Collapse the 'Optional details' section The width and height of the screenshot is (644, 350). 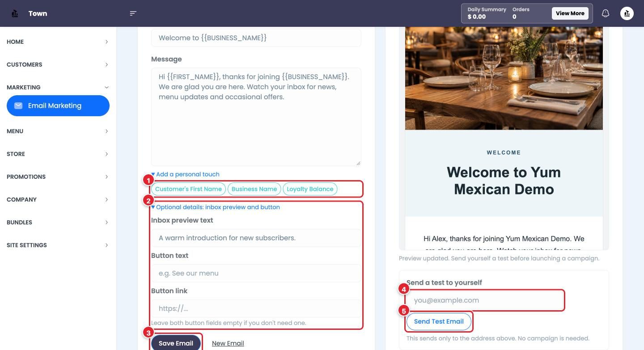[x=216, y=207]
